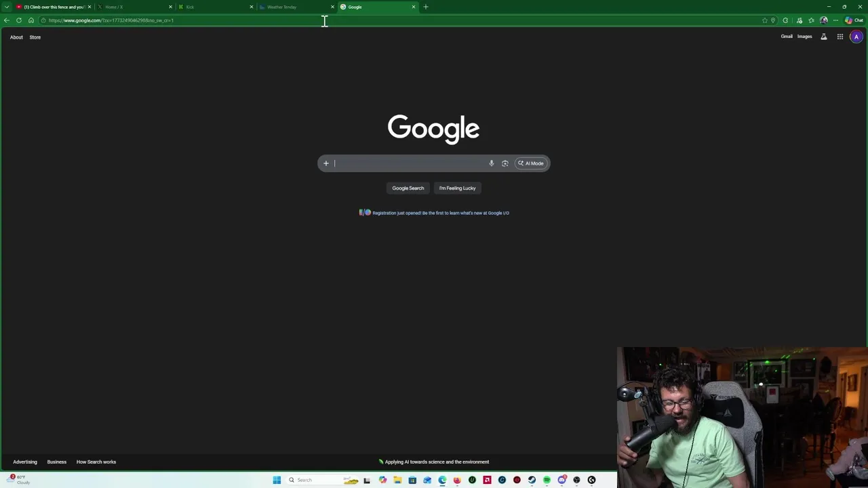868x488 pixels.
Task: Open the browser extensions icon
Action: (x=785, y=20)
